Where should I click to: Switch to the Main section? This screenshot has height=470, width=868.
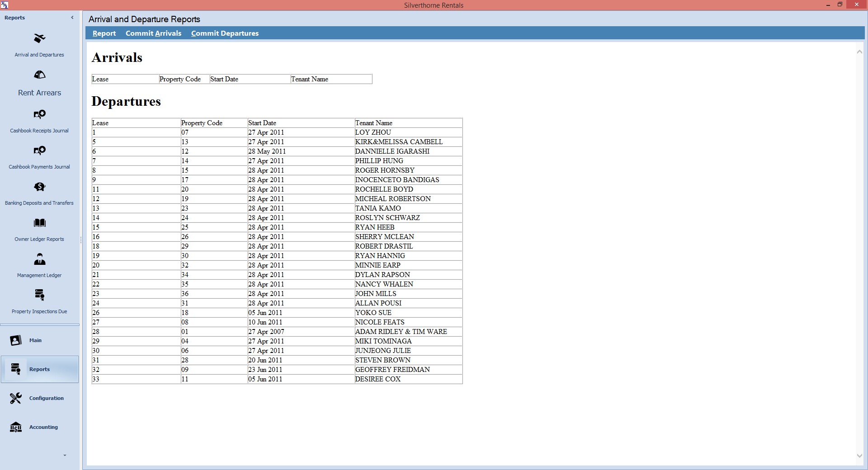tap(35, 340)
